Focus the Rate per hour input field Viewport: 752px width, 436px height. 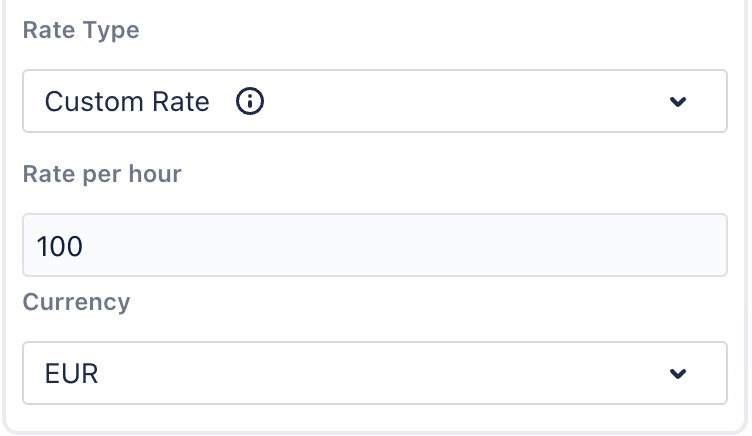tap(374, 245)
